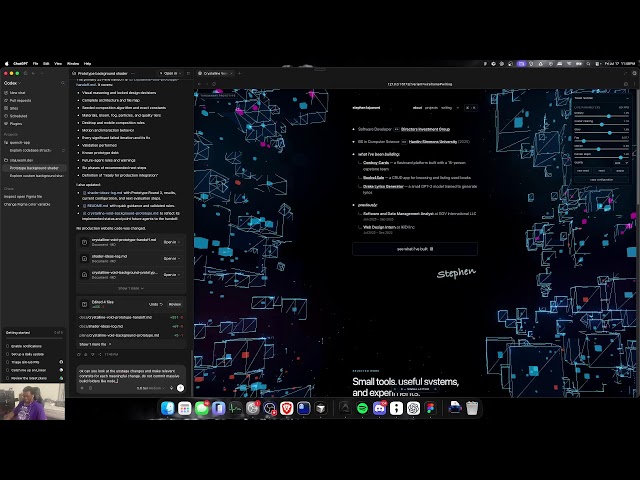The image size is (640, 480).
Task: Check the fourth getting-started checklist item
Action: coord(8,370)
